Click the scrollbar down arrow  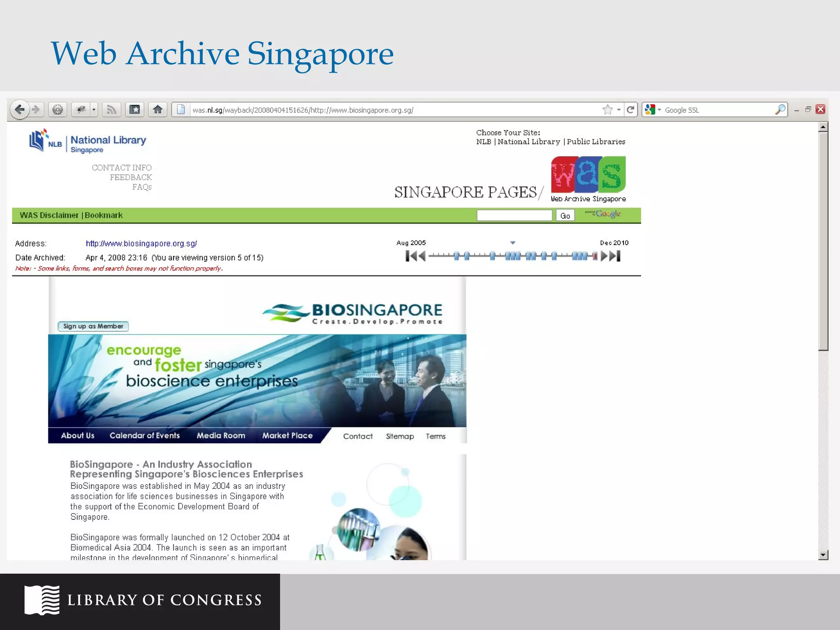(823, 555)
